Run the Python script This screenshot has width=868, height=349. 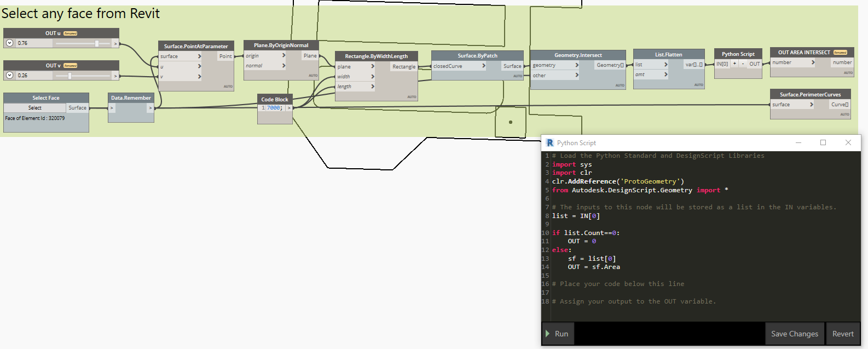click(558, 334)
